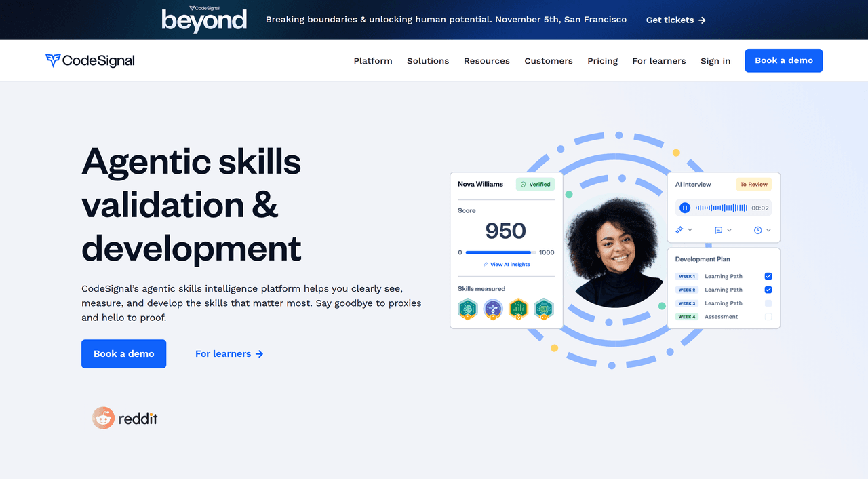Click the CodeSignal logo in the header
Image resolution: width=868 pixels, height=479 pixels.
click(x=90, y=60)
